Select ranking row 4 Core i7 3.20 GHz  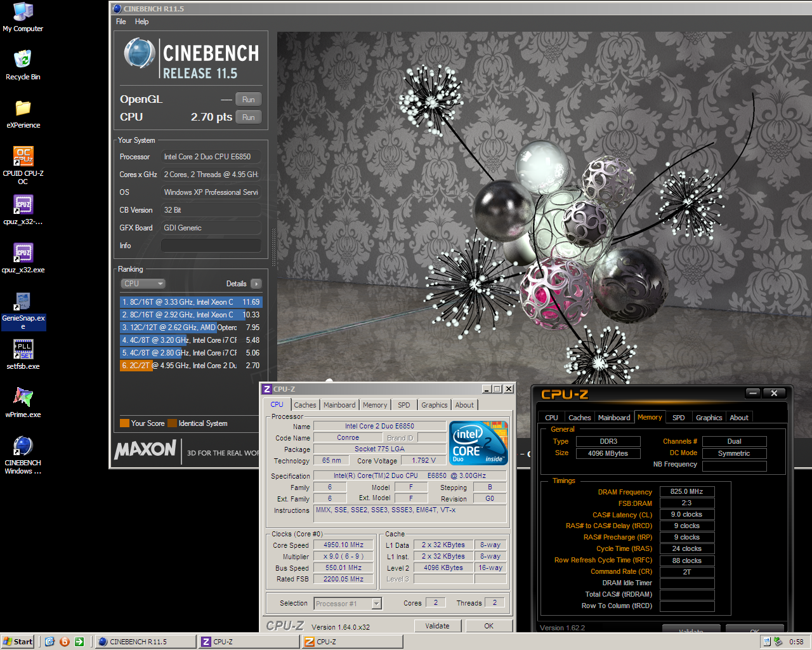pos(190,340)
